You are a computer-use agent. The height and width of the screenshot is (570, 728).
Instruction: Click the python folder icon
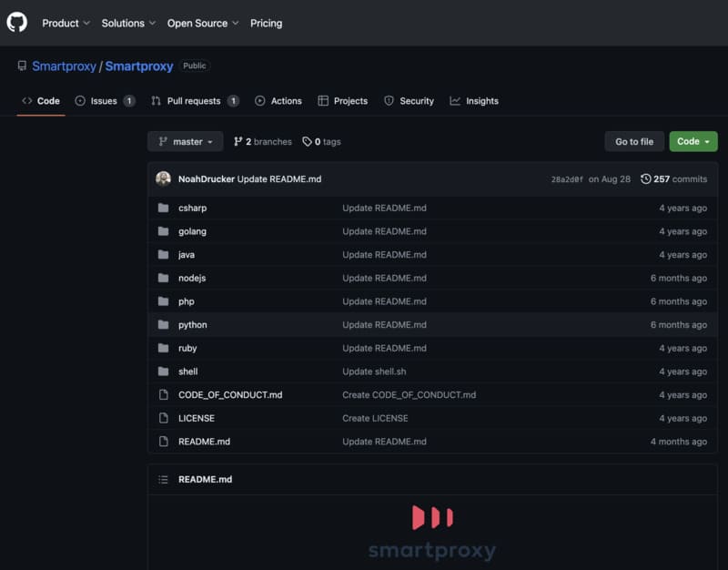coord(164,325)
